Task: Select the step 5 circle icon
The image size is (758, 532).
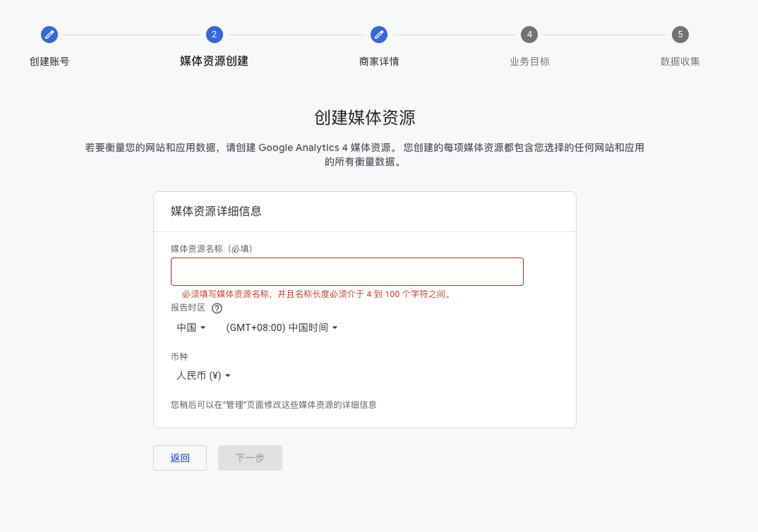Action: click(x=680, y=34)
